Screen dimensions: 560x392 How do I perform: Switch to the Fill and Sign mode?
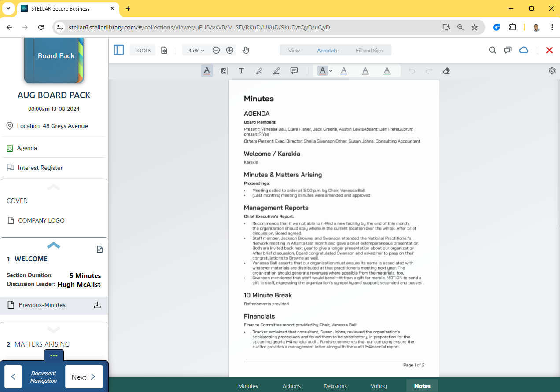coord(369,50)
